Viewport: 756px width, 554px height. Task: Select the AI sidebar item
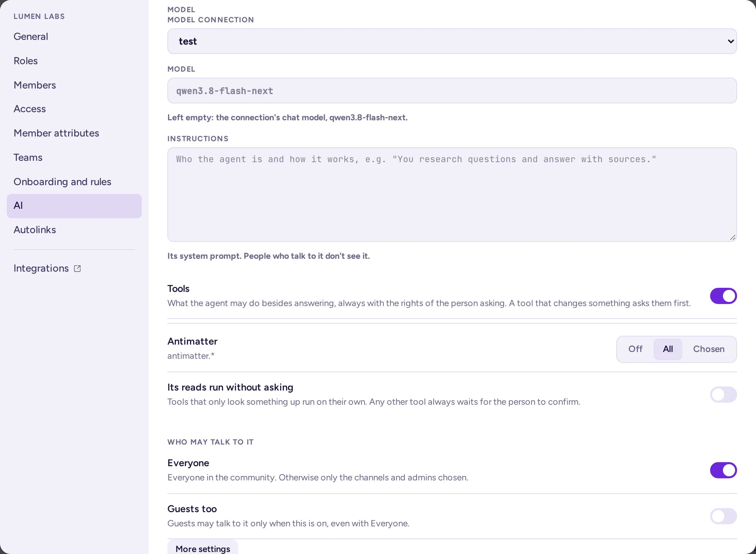coord(74,206)
